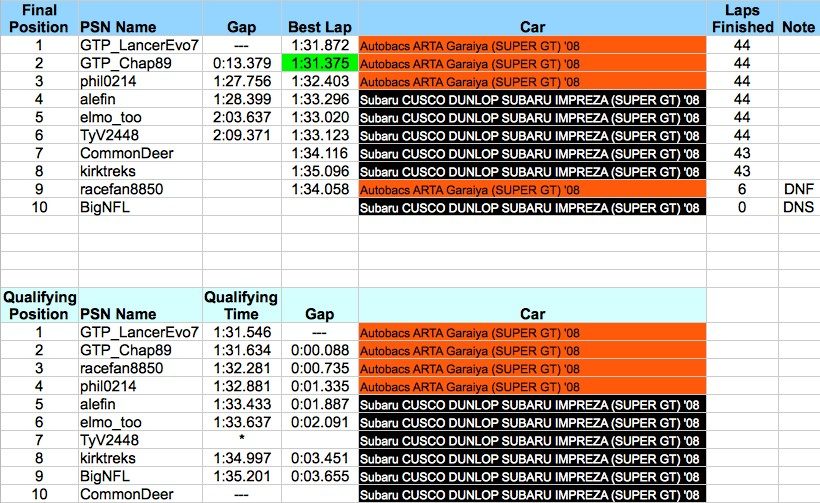Click qualifying gap cell 0:00.735
The image size is (820, 503).
click(x=320, y=368)
